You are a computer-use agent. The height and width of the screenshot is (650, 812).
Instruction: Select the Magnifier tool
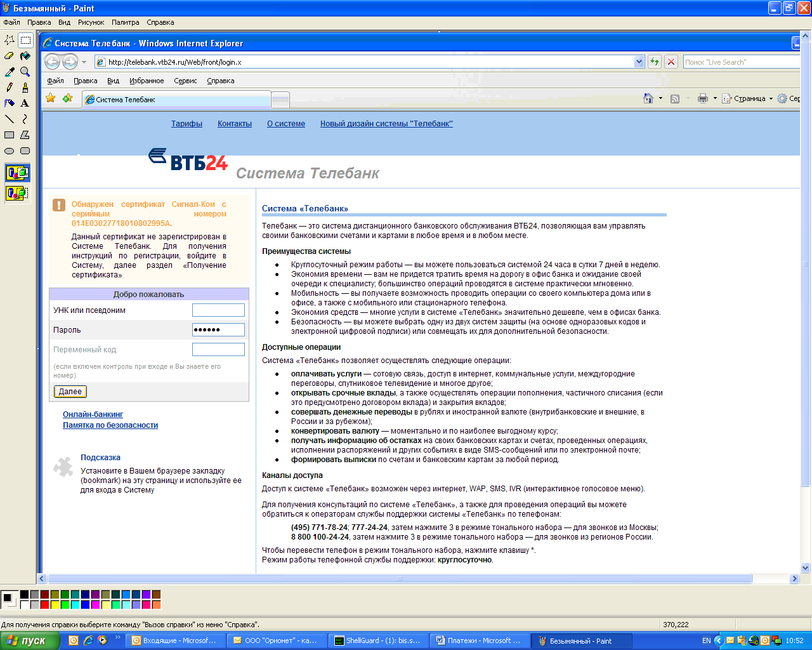pos(25,72)
